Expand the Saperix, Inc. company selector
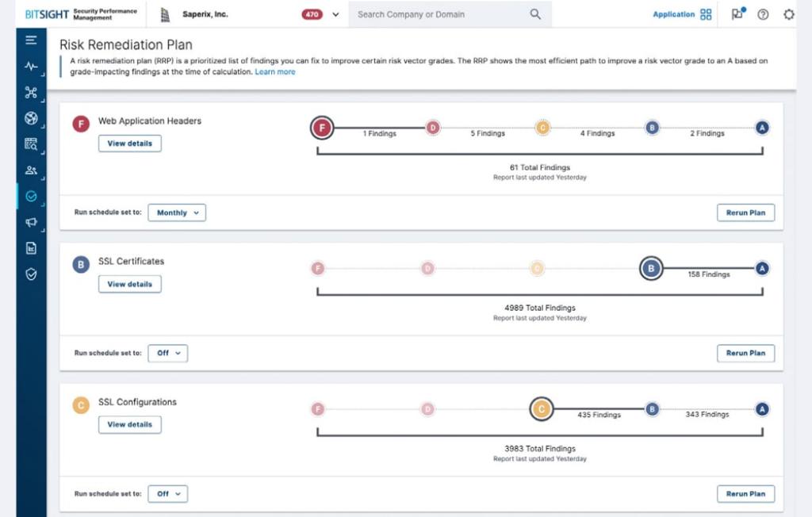 335,13
